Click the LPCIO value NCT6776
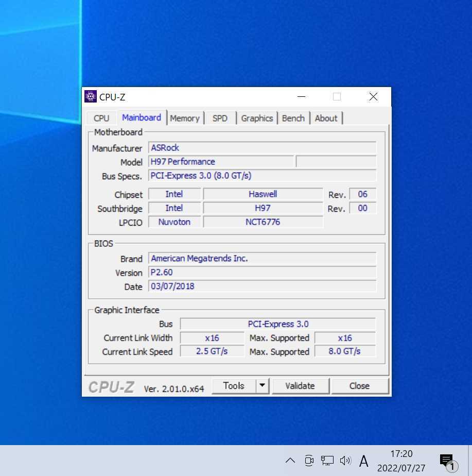The image size is (472, 476). click(263, 222)
